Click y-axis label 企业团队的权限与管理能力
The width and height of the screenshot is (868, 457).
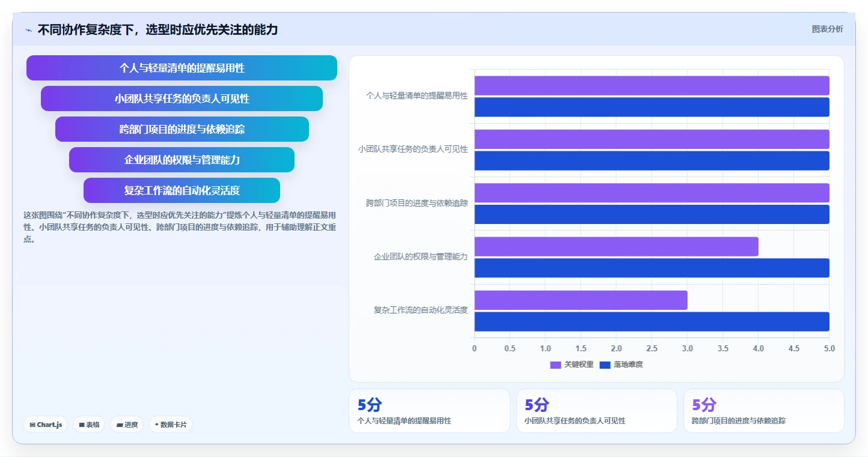[421, 256]
